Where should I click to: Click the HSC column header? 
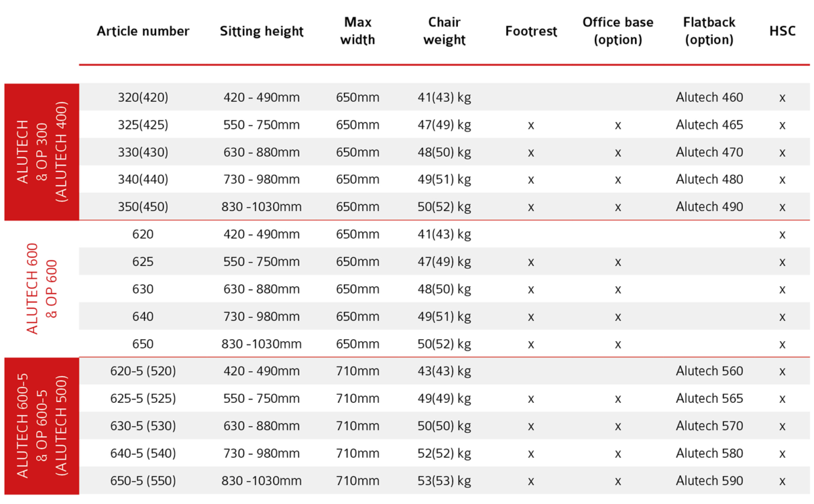[x=782, y=31]
